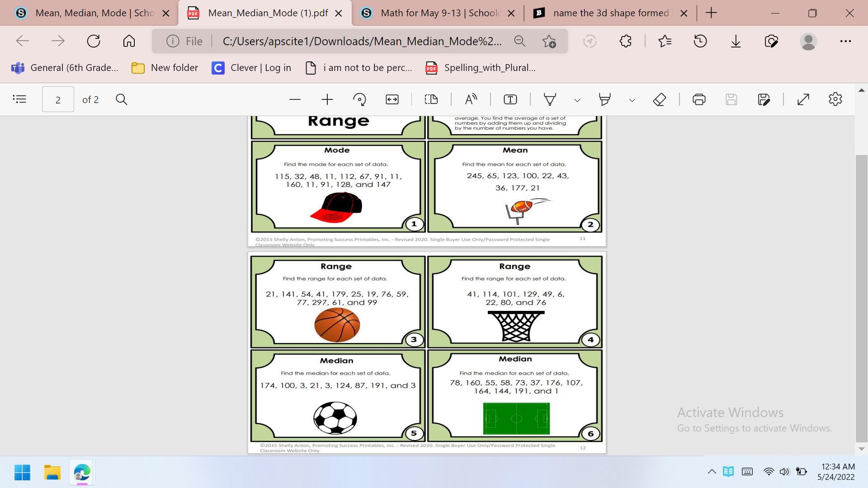Toggle fit to width view
Viewport: 868px width, 488px height.
[392, 99]
